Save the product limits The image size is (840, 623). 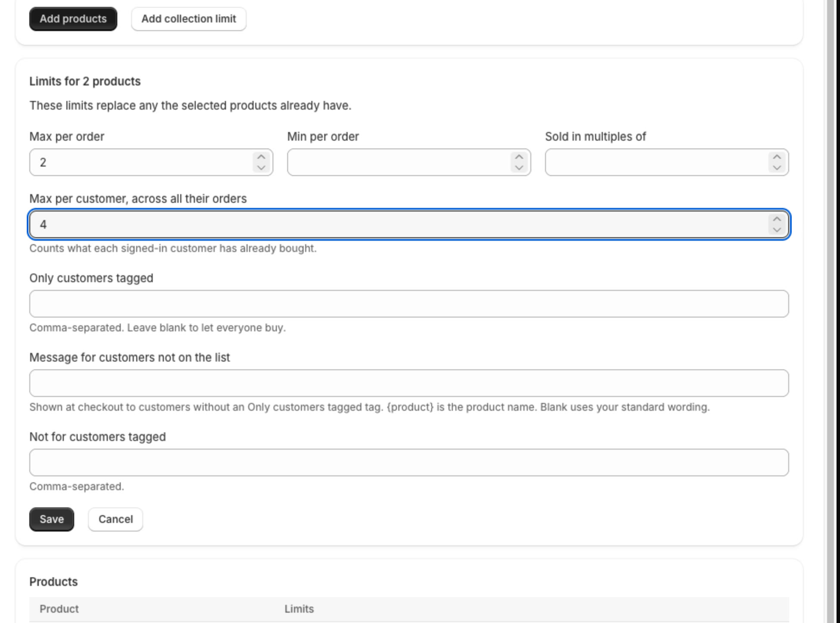[x=52, y=519]
